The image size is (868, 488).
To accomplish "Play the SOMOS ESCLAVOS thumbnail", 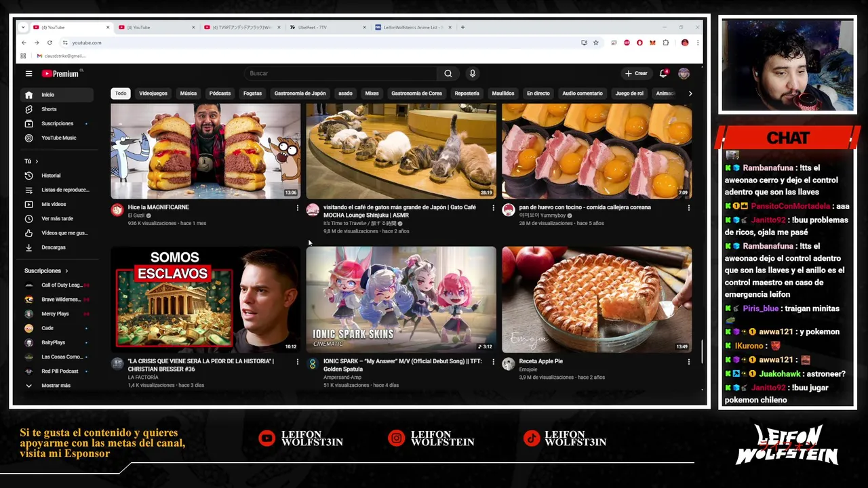I will [x=205, y=299].
